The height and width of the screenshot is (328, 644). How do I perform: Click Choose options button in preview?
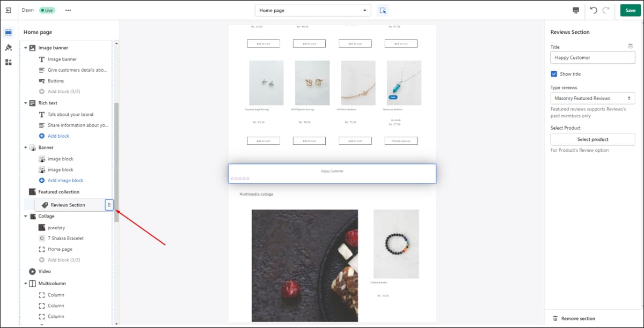coord(401,141)
